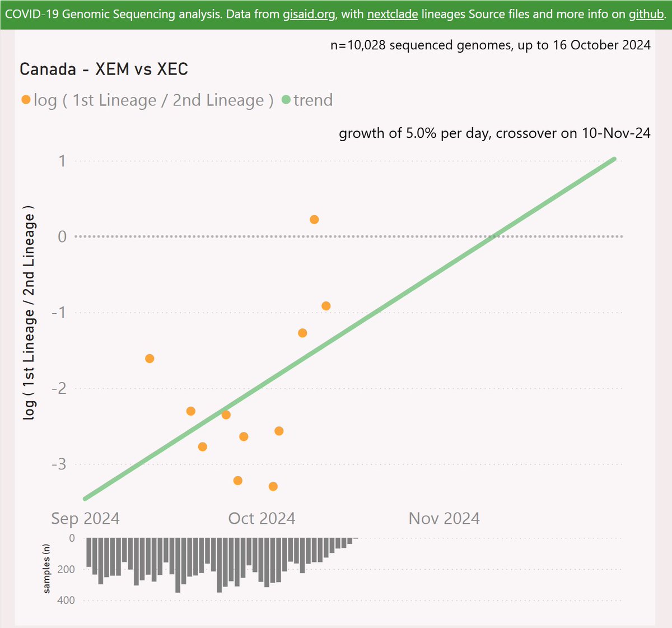This screenshot has height=628, width=672.
Task: Click the 'Oct 2024' axis label
Action: click(x=262, y=518)
